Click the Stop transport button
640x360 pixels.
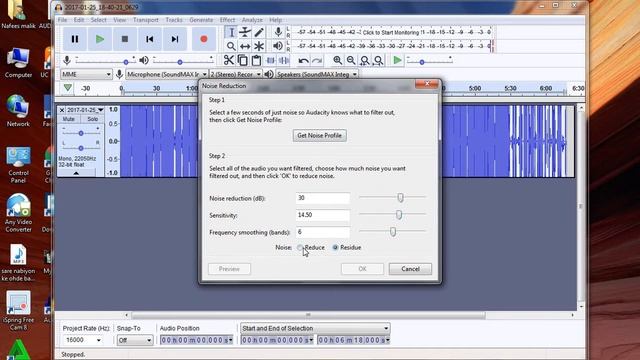point(125,39)
